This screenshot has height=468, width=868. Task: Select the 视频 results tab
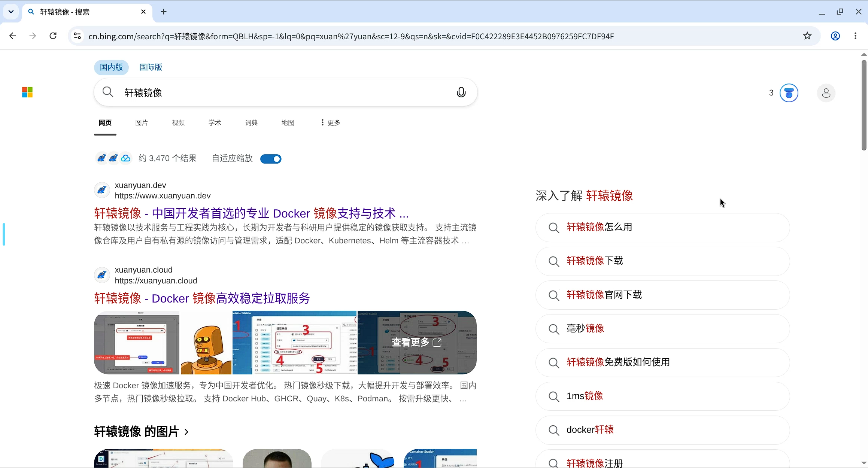tap(178, 123)
